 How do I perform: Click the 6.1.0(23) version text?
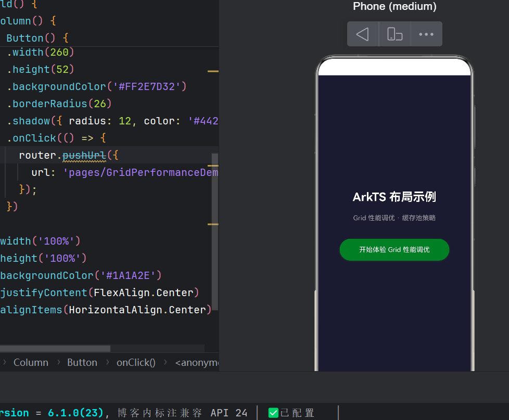(x=75, y=413)
